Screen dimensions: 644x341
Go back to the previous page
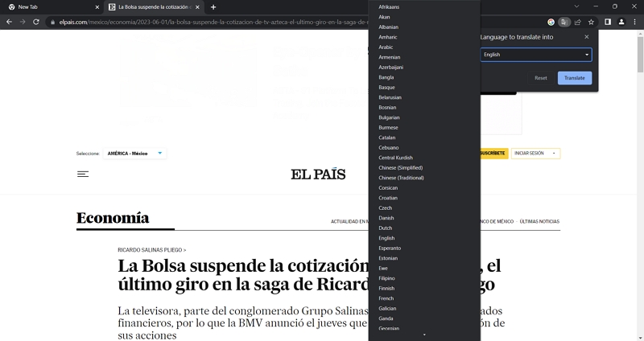point(9,22)
